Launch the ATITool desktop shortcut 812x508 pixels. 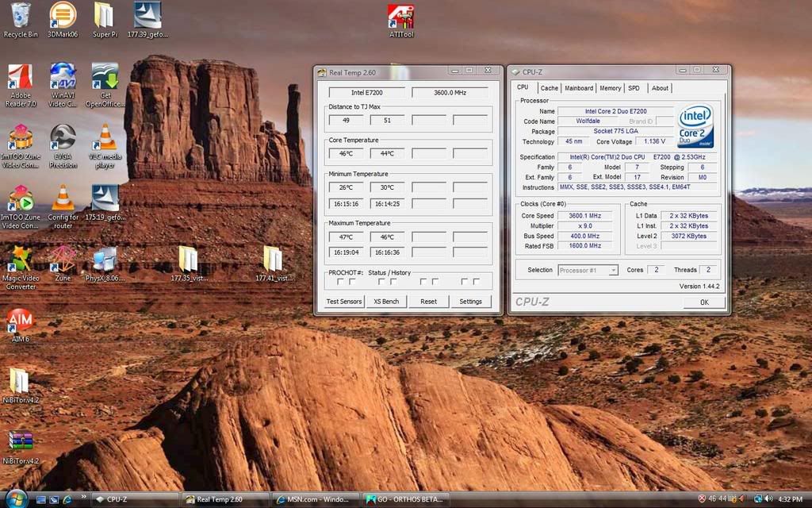tap(401, 21)
